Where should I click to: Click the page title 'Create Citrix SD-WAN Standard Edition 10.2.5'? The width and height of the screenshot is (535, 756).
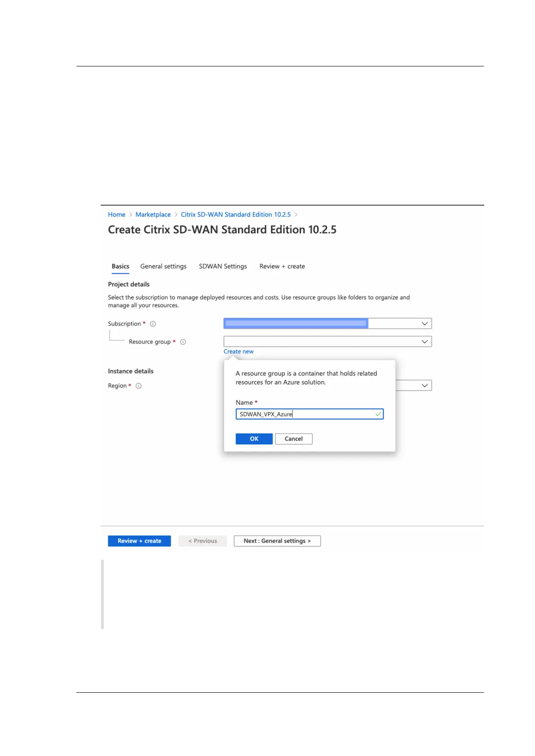[222, 230]
